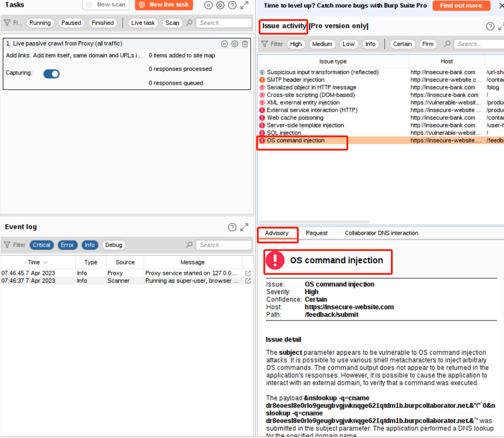Open the Tasks filter options
The height and width of the screenshot is (438, 504).
click(13, 23)
